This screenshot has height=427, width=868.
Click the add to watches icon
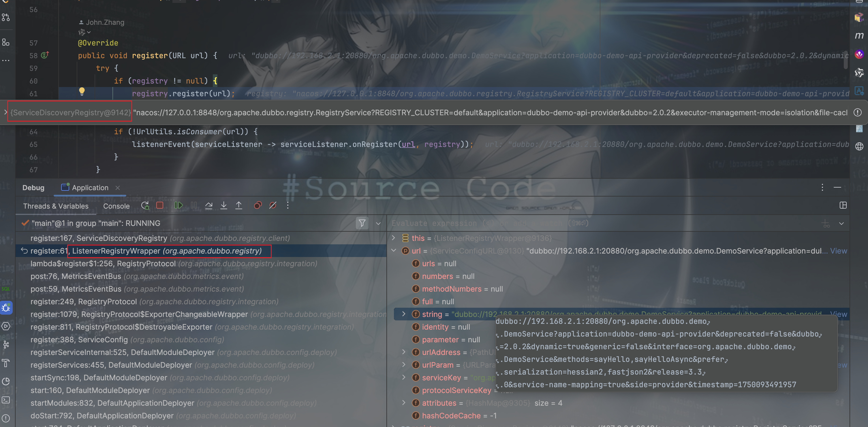click(826, 223)
